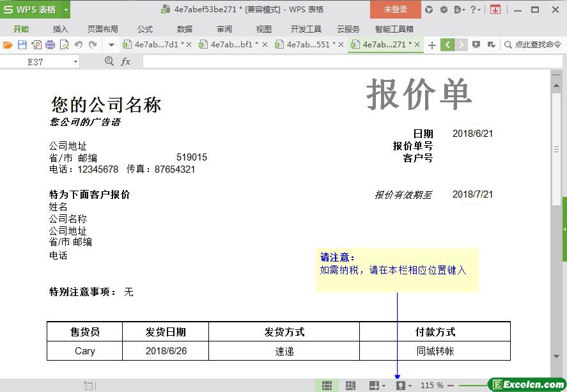Image resolution: width=567 pixels, height=392 pixels.
Task: Click the fx insert function icon
Action: 126,61
